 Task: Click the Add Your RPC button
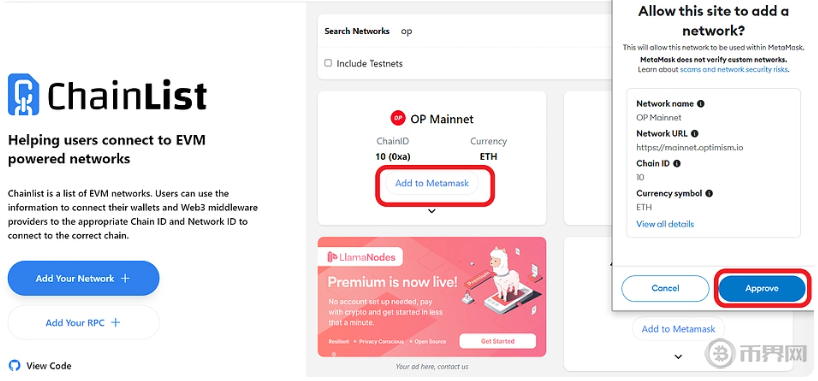pyautogui.click(x=83, y=323)
